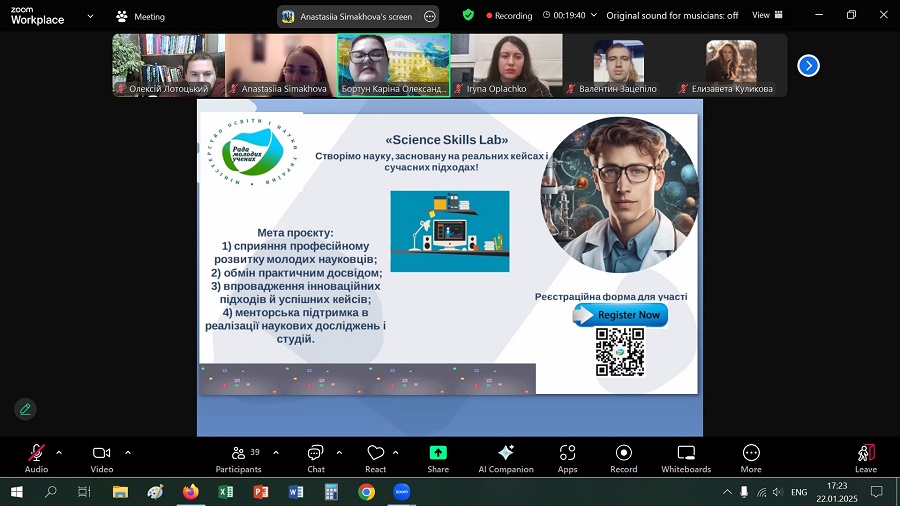The image size is (900, 506).
Task: Open the More options menu
Action: (x=751, y=456)
